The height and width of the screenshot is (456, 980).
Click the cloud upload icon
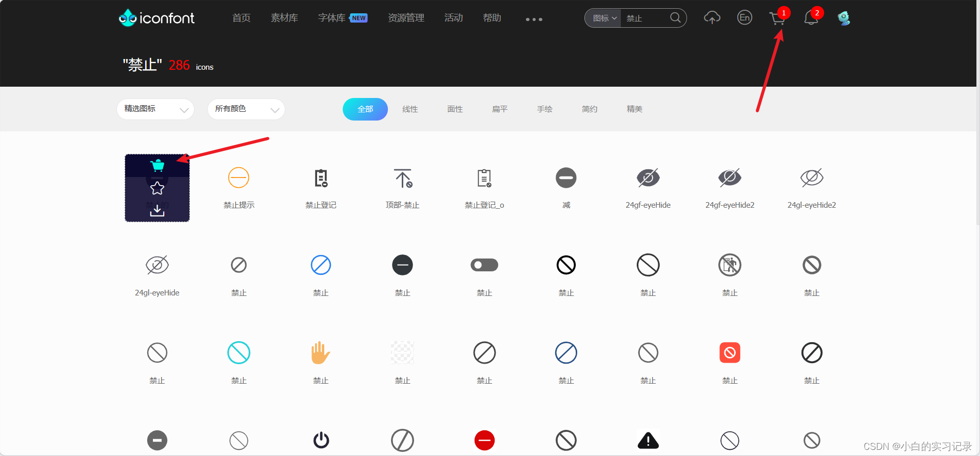pos(712,18)
